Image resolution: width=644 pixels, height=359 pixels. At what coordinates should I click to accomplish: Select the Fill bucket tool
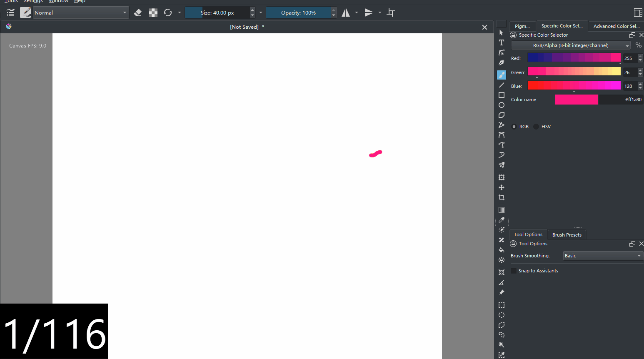pos(502,250)
